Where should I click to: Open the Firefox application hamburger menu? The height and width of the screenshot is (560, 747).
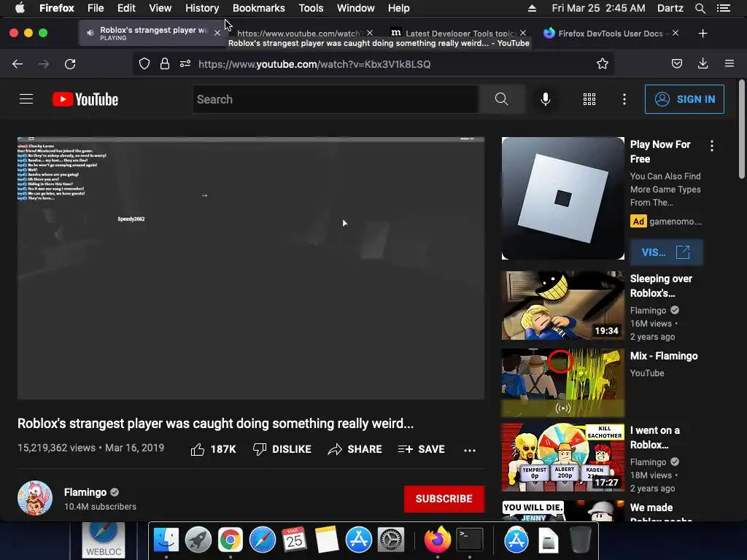coord(729,64)
